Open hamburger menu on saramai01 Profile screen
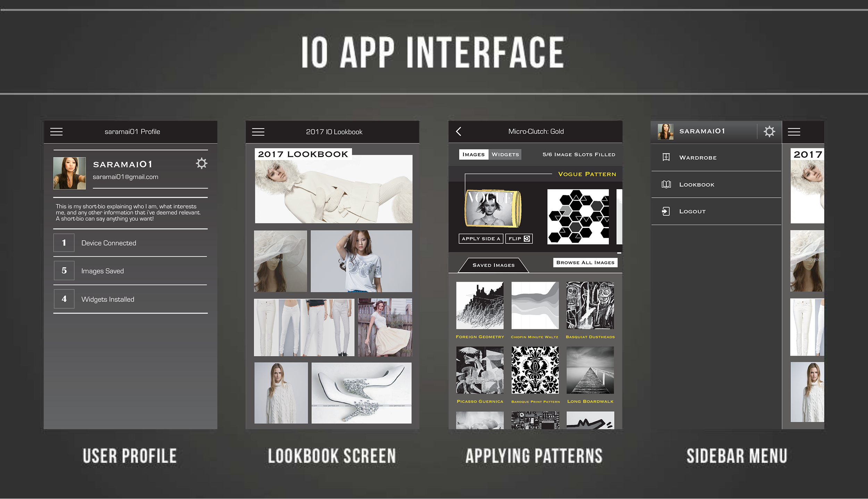 (56, 132)
